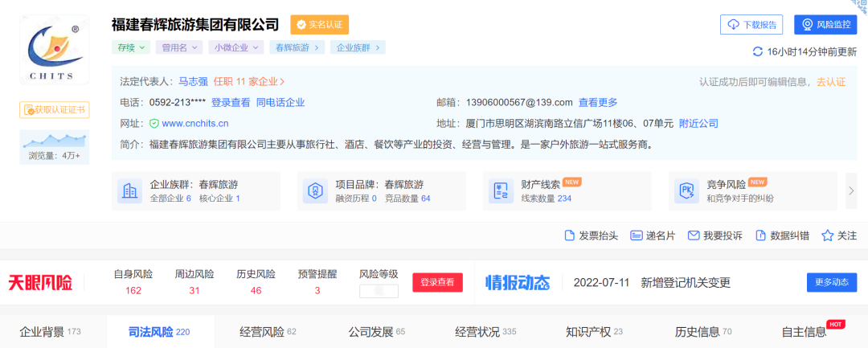Click the 下载报告 button

tap(751, 25)
